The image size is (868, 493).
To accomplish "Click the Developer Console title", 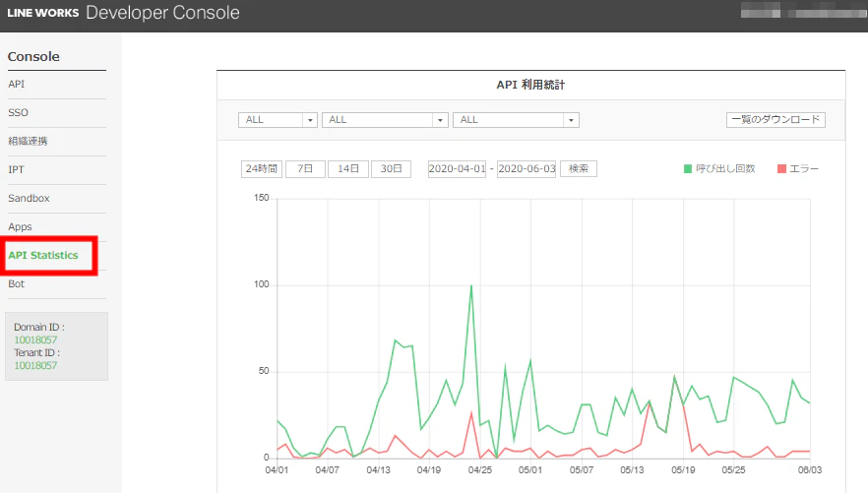I will coord(162,12).
